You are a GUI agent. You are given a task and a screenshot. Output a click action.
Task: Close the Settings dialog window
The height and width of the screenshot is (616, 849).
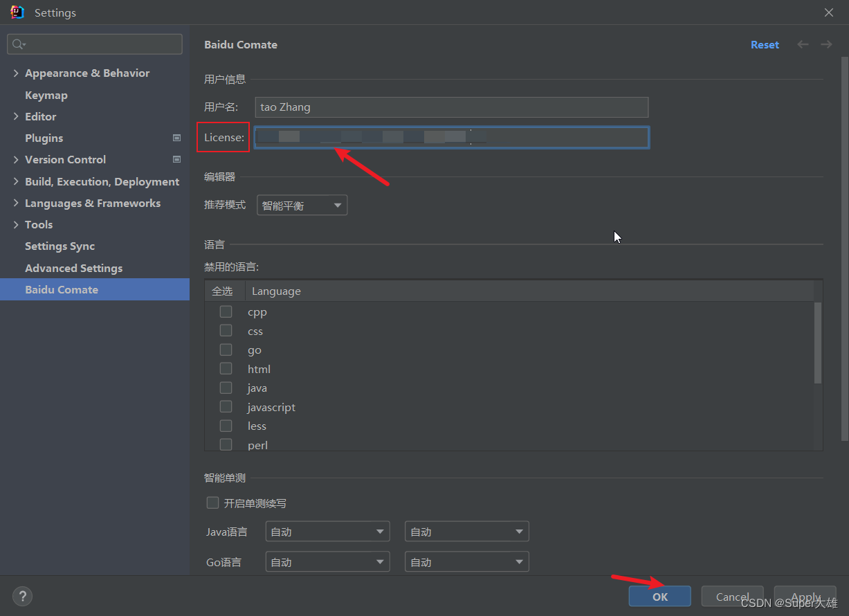click(x=829, y=12)
